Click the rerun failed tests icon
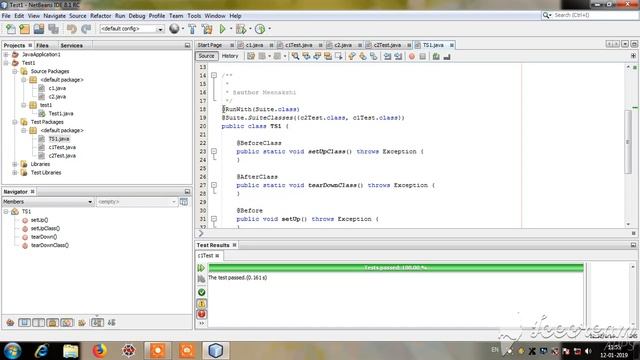This screenshot has height=360, width=640. pyautogui.click(x=201, y=279)
